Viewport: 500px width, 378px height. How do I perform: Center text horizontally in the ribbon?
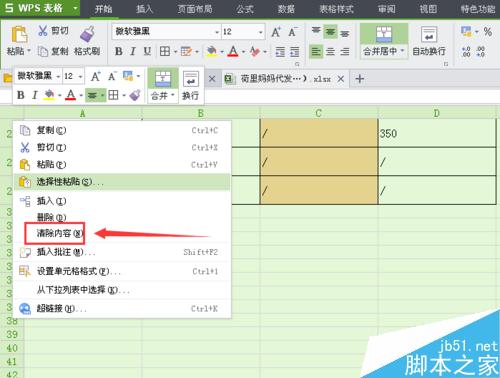pos(330,52)
